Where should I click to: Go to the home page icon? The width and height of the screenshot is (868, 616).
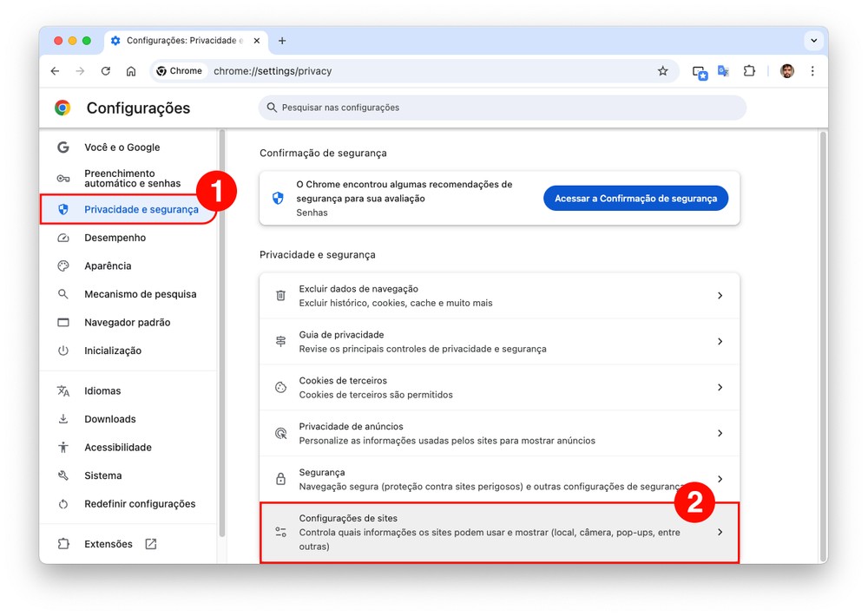pyautogui.click(x=131, y=71)
